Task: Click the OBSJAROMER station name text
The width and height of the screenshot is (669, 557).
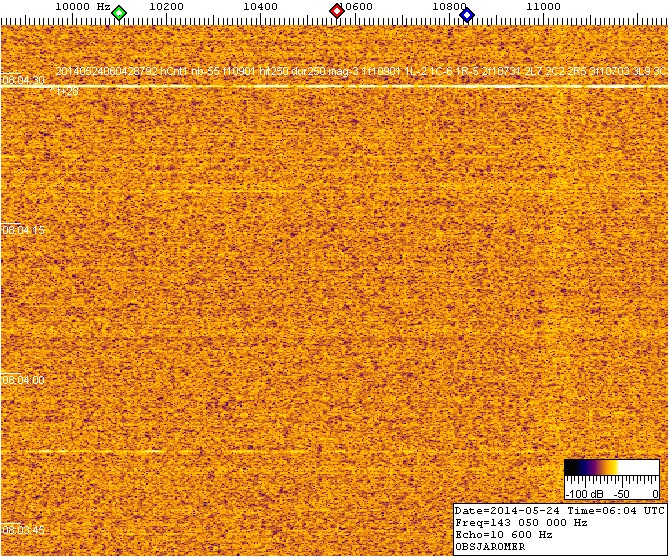Action: click(490, 546)
